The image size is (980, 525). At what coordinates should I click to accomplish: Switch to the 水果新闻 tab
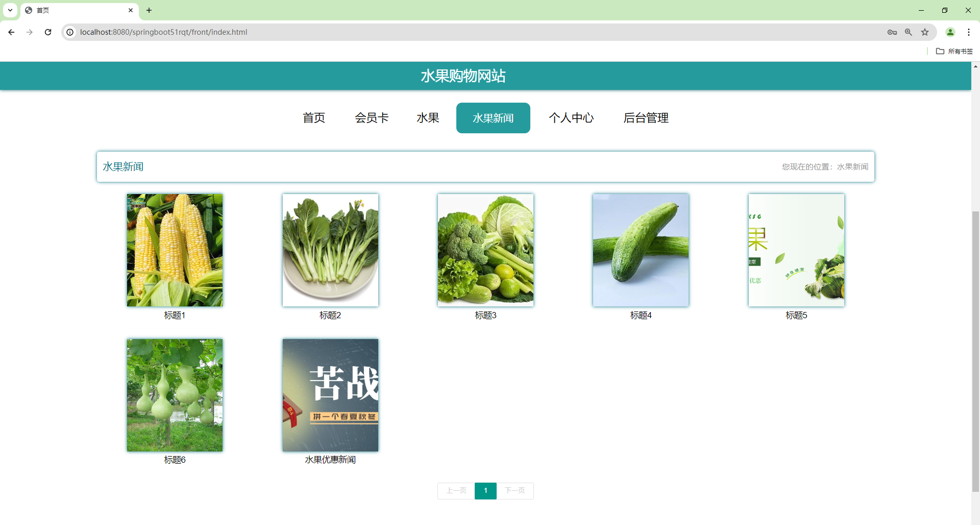click(x=493, y=117)
